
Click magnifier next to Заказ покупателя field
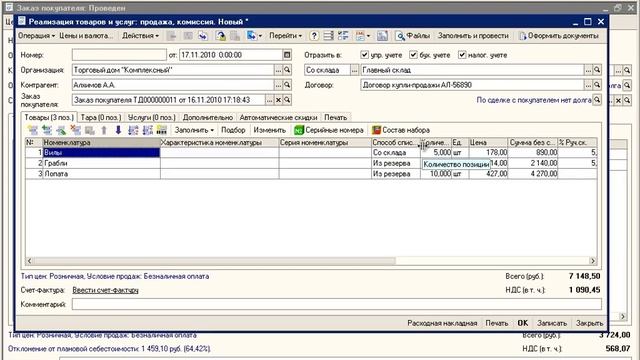point(287,100)
